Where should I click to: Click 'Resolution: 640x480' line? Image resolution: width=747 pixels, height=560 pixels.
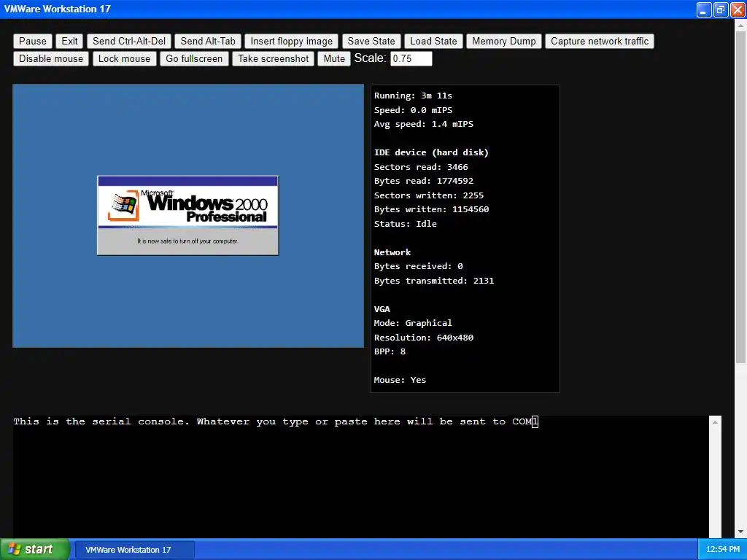pos(424,338)
